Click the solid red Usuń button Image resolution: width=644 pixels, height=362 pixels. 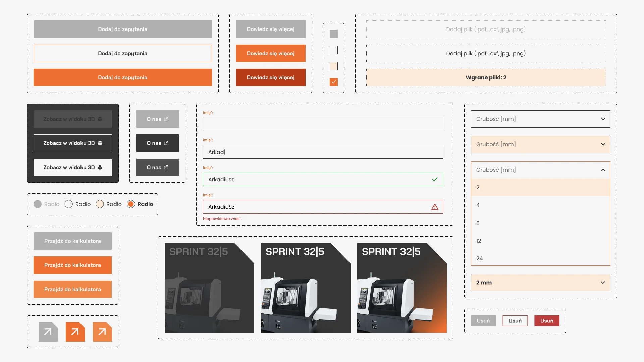pyautogui.click(x=547, y=321)
